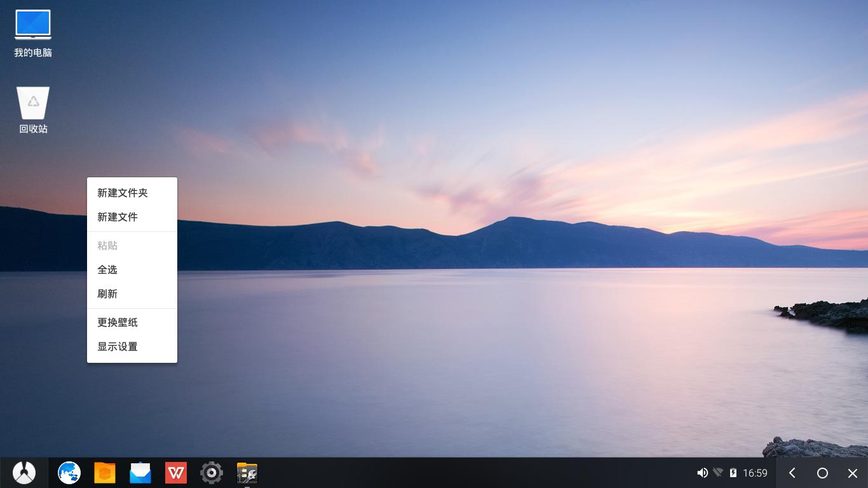Click the taskbar clock showing 16:59

(755, 473)
